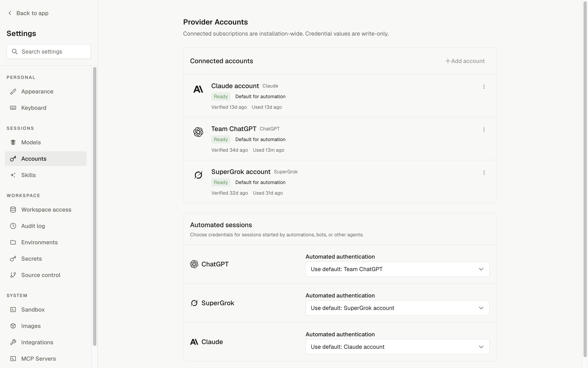Select Models in the sidebar

46,142
